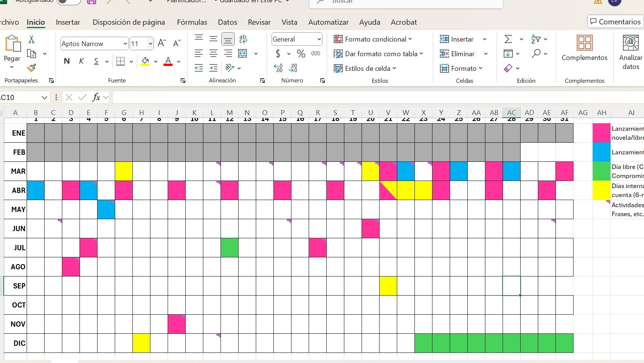Apply percent style
Viewport: 644px width, 363px height.
coord(301,54)
